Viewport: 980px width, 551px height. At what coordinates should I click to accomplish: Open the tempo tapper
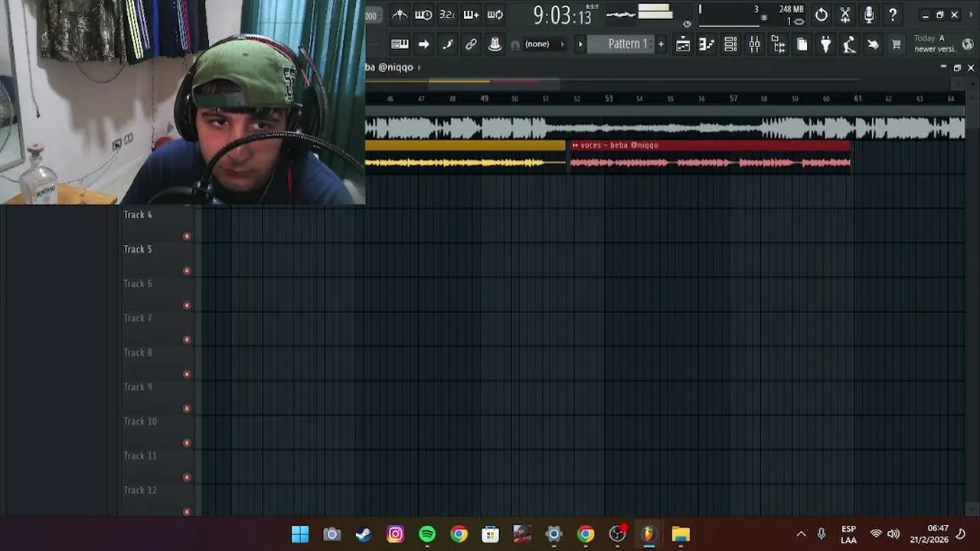[x=849, y=44]
